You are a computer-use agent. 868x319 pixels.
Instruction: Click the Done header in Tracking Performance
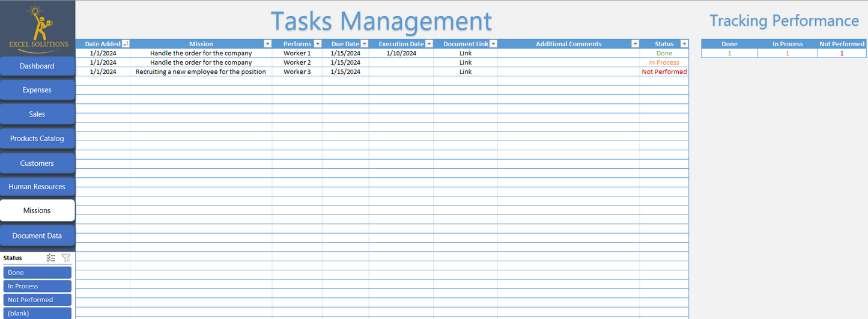pos(729,44)
